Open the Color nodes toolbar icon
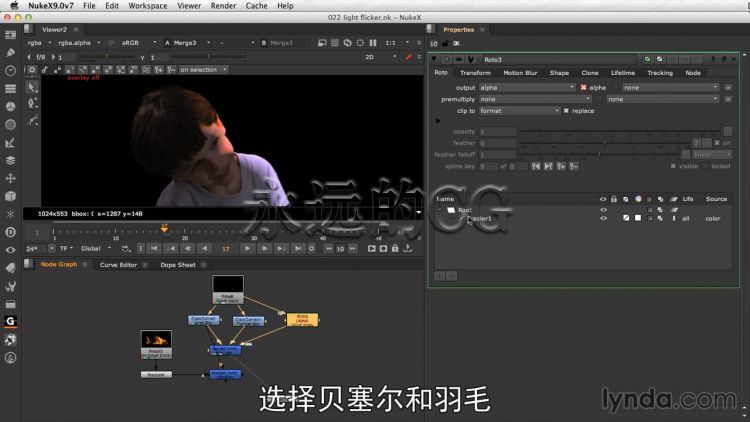The image size is (750, 422). pos(10,106)
